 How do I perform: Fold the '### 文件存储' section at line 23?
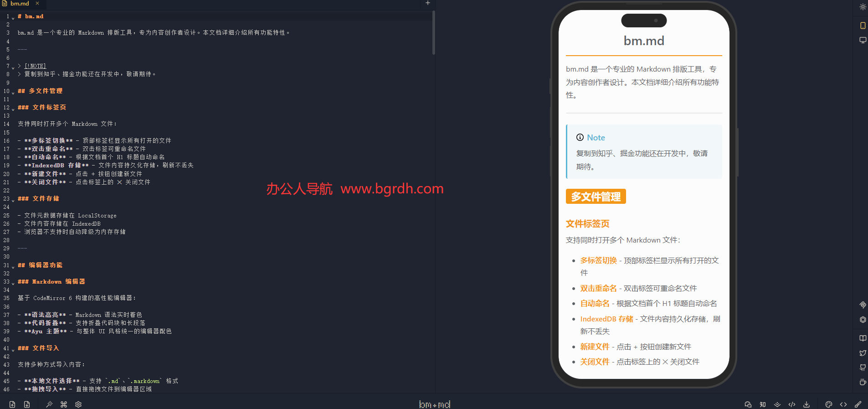click(x=13, y=200)
